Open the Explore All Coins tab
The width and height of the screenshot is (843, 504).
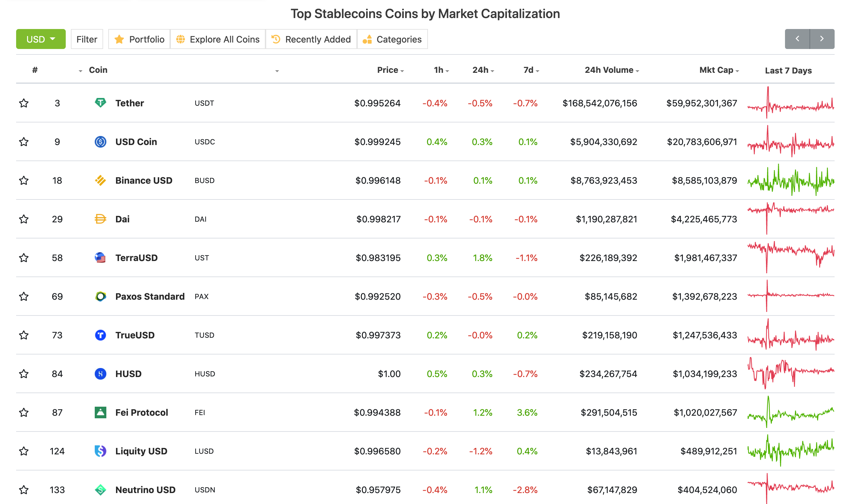[218, 39]
